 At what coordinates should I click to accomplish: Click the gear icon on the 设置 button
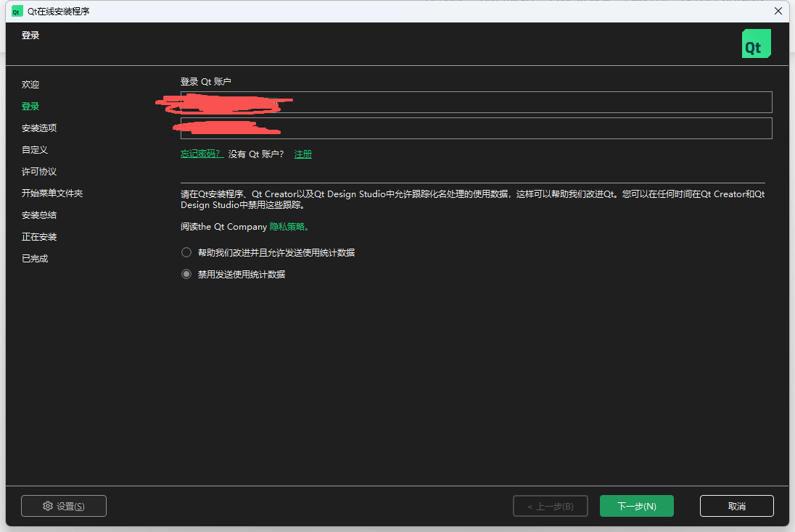(48, 506)
